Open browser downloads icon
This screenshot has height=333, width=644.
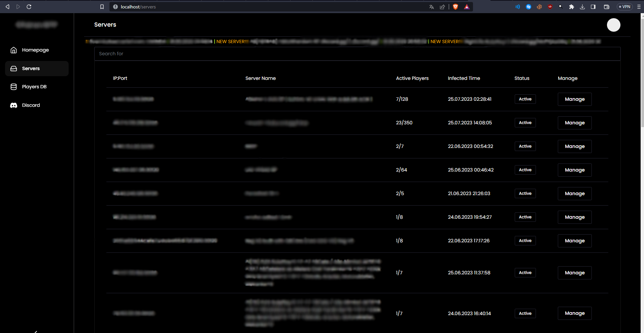pos(582,7)
